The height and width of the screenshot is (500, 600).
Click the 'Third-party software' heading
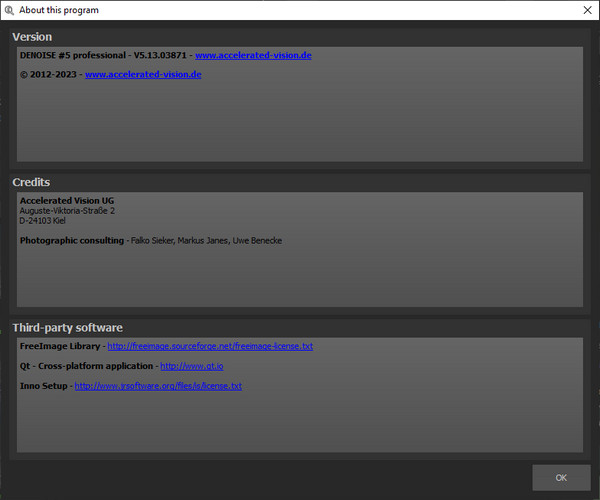click(67, 327)
